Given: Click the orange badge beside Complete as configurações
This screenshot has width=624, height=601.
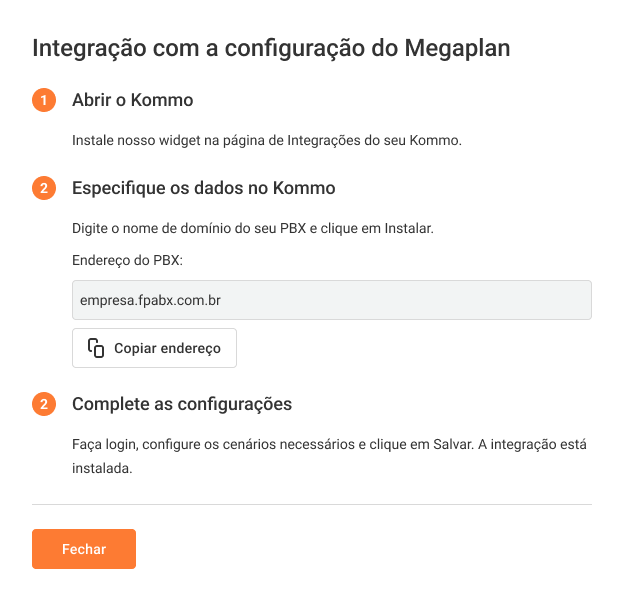Looking at the screenshot, I should 44,404.
